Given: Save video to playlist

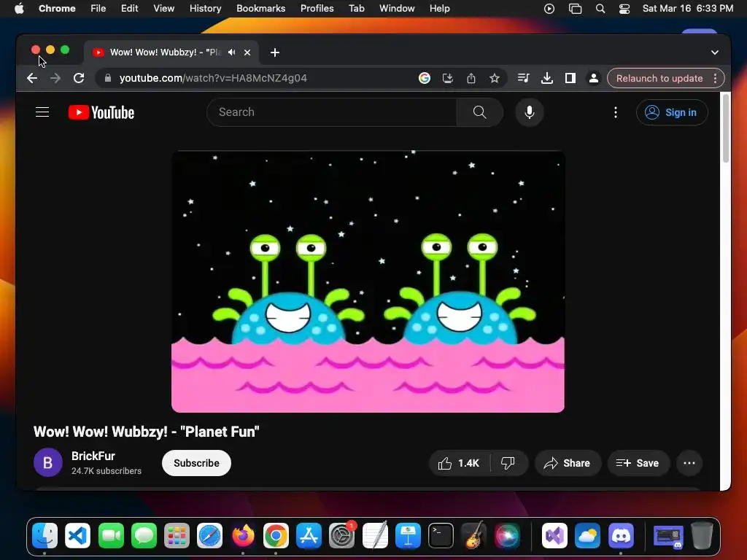Looking at the screenshot, I should 638,463.
